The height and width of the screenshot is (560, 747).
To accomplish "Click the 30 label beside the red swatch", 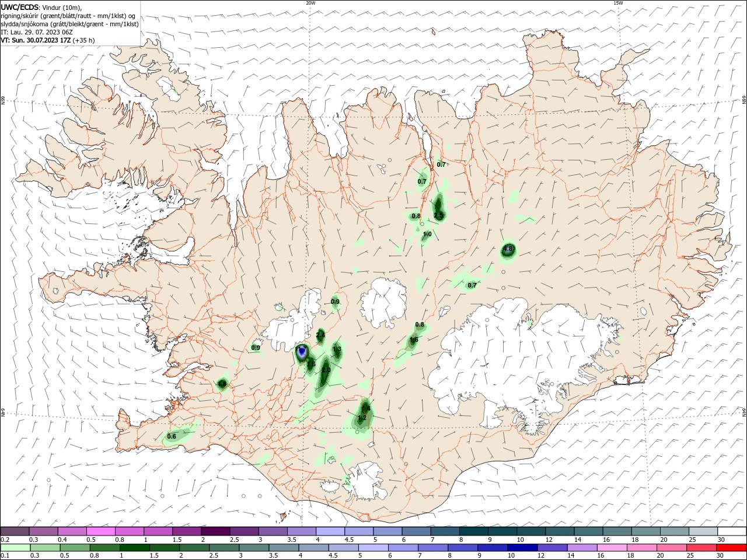I will [x=720, y=556].
